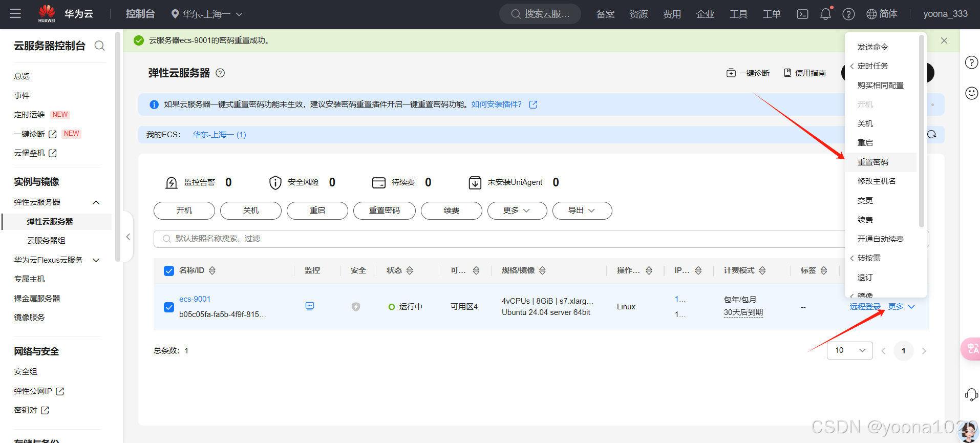Click the 安全风险 shield icon
The width and height of the screenshot is (980, 443).
(275, 183)
